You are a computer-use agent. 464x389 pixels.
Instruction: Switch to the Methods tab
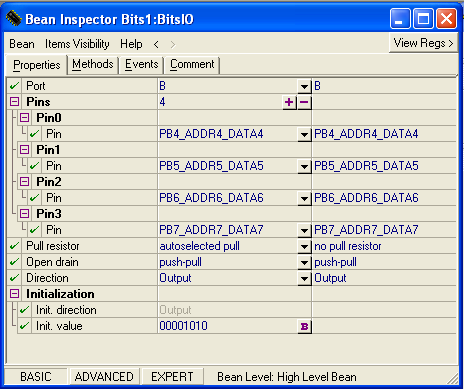pos(93,64)
